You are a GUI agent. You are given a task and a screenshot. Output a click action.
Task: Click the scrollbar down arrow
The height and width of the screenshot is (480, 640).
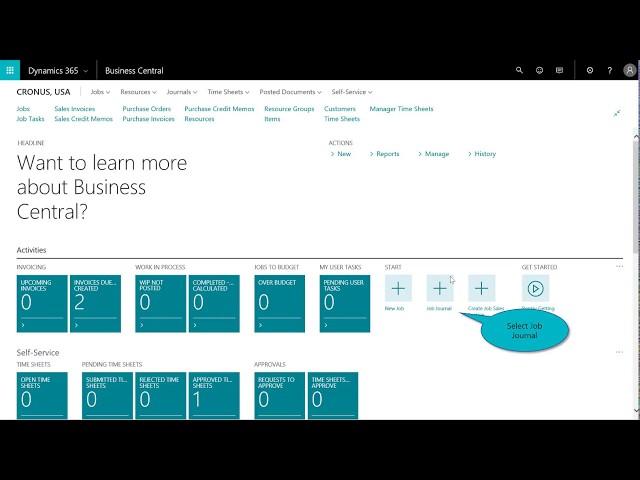pyautogui.click(x=636, y=410)
